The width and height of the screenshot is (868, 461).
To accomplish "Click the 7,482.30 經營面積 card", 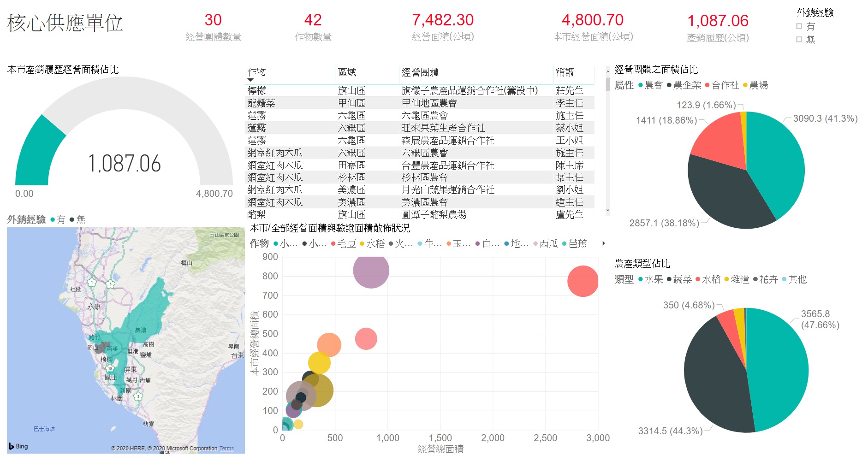I will tap(443, 27).
